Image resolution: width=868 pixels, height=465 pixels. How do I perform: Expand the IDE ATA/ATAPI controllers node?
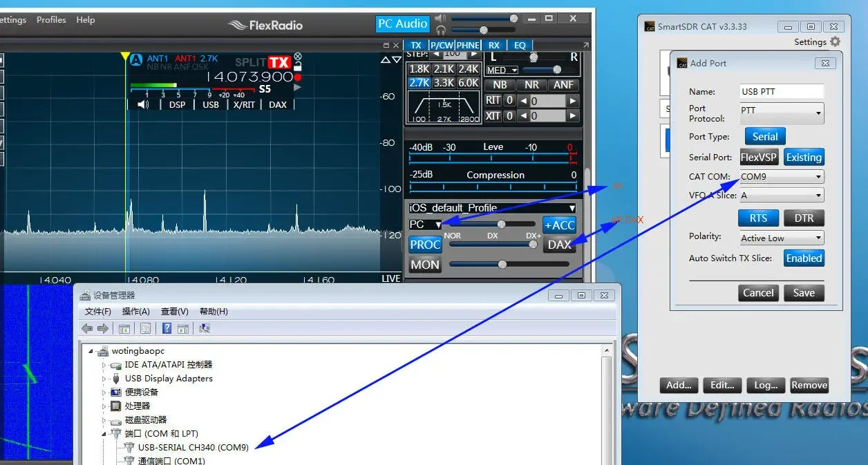[104, 365]
